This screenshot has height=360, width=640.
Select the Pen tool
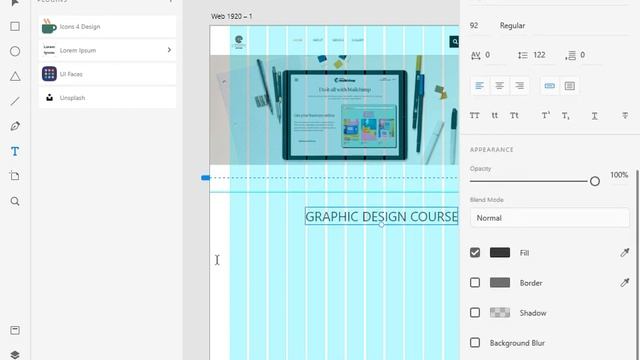click(15, 126)
